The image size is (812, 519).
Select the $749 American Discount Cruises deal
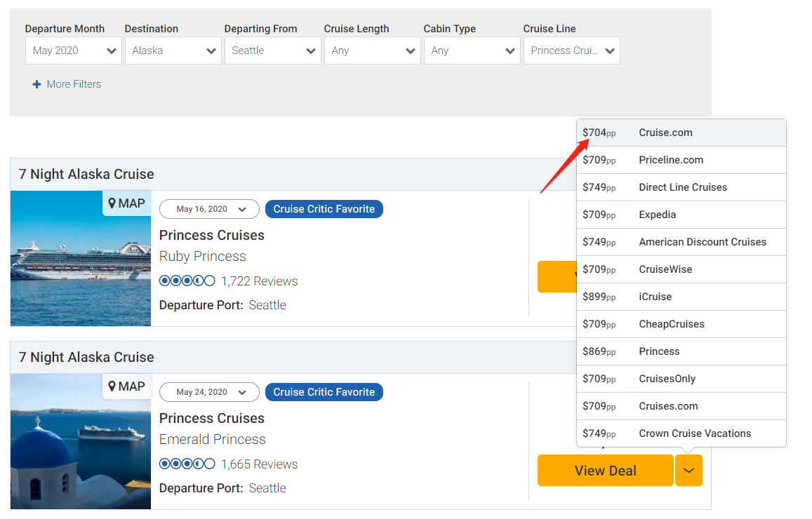pos(681,242)
